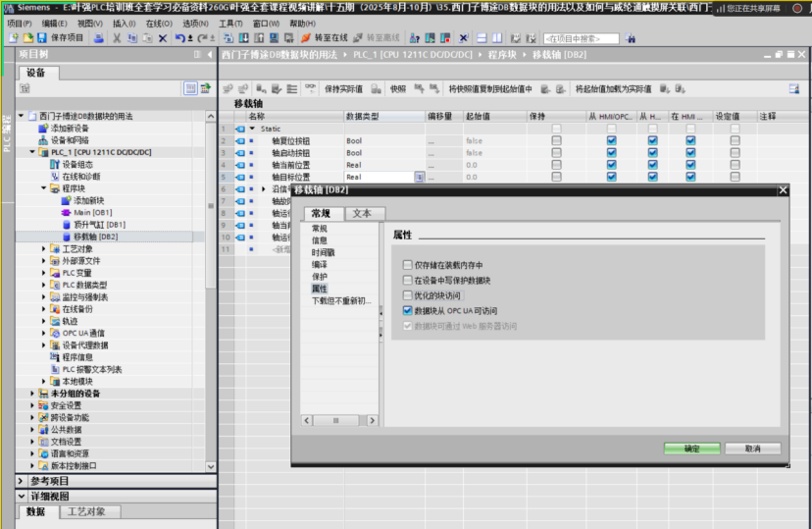The image size is (812, 529).
Task: Enable 仅存储在装载内存中 checkbox
Action: 408,265
